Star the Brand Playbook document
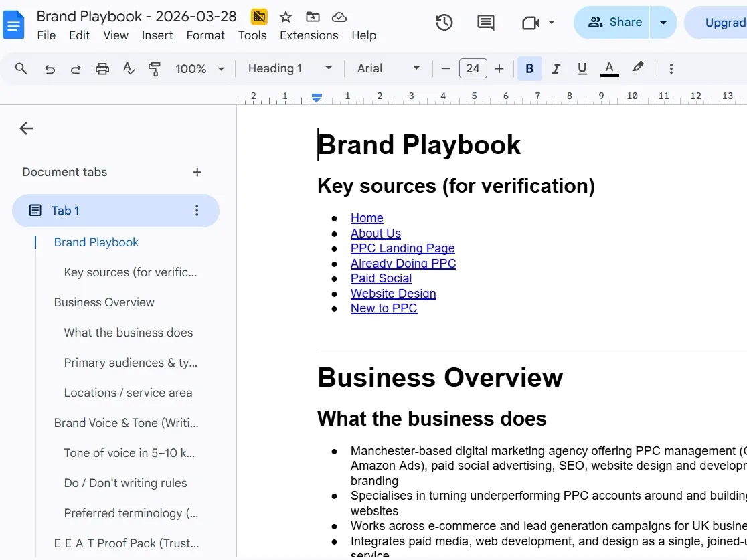The width and height of the screenshot is (747, 560). [285, 16]
